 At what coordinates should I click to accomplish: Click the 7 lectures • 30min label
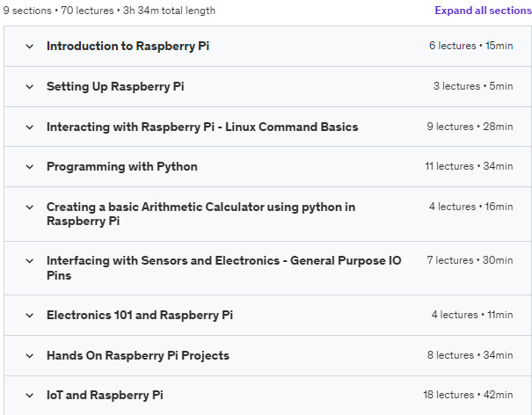470,260
